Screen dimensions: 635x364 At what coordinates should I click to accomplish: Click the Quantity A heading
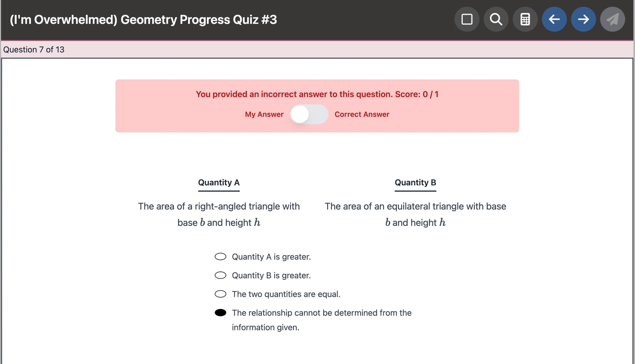(x=219, y=183)
